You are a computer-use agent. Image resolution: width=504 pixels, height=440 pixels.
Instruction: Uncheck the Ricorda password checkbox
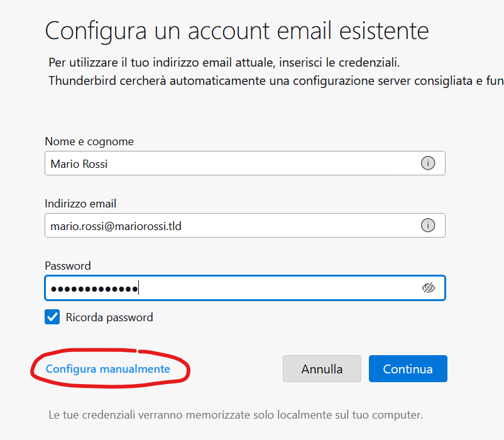[52, 317]
